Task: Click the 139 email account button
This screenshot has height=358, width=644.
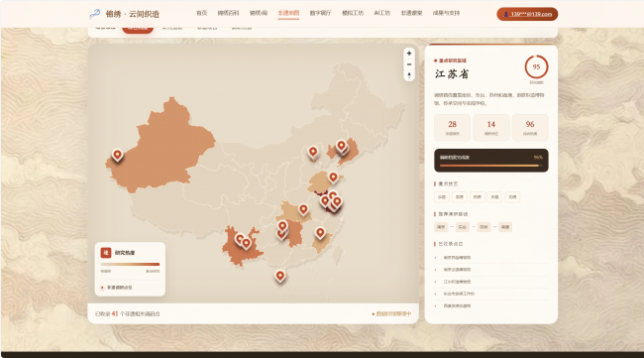Action: coord(527,14)
